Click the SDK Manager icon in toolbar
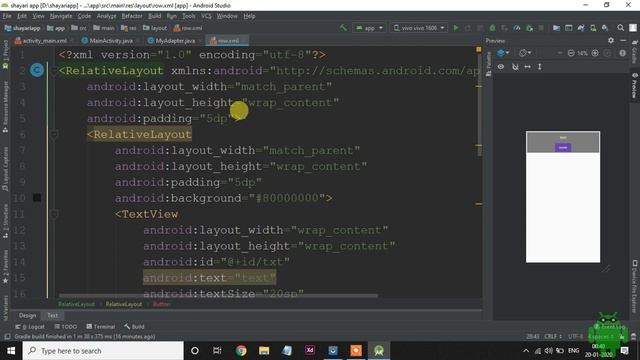This screenshot has height=360, width=640. pyautogui.click(x=605, y=28)
